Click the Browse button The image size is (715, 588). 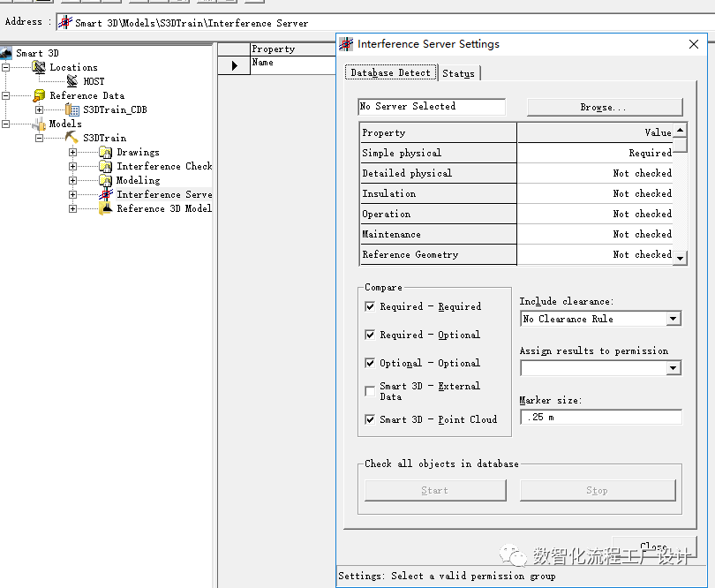[605, 107]
